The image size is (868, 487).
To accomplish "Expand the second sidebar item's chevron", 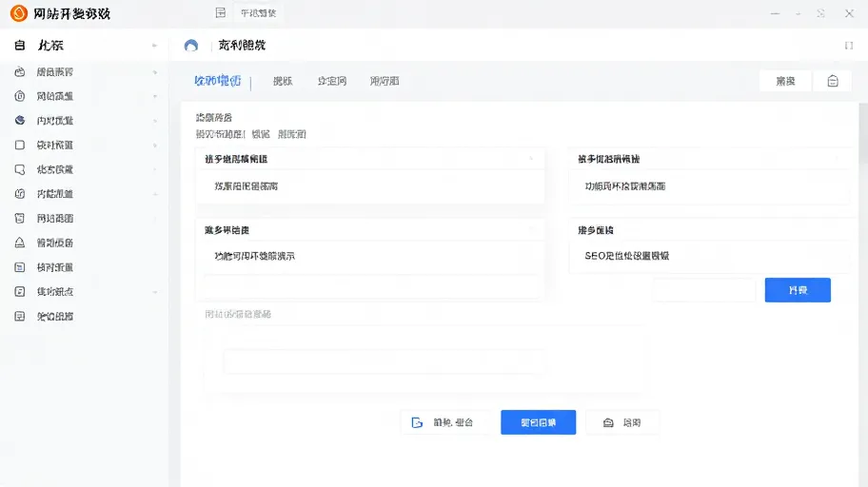I will [155, 96].
